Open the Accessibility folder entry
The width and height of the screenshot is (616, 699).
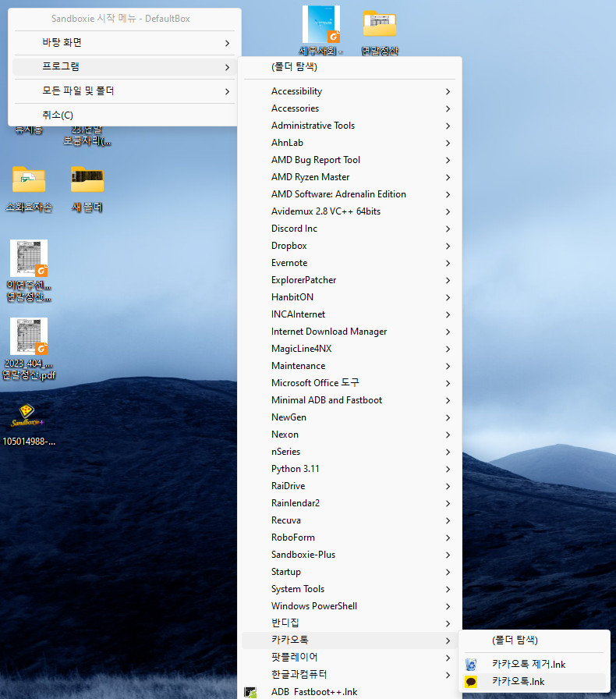(x=350, y=91)
